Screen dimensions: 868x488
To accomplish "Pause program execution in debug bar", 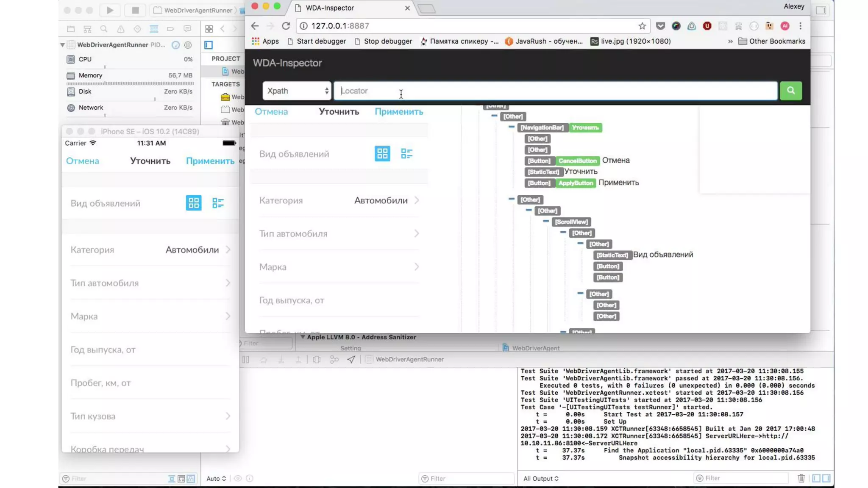I will pyautogui.click(x=246, y=359).
